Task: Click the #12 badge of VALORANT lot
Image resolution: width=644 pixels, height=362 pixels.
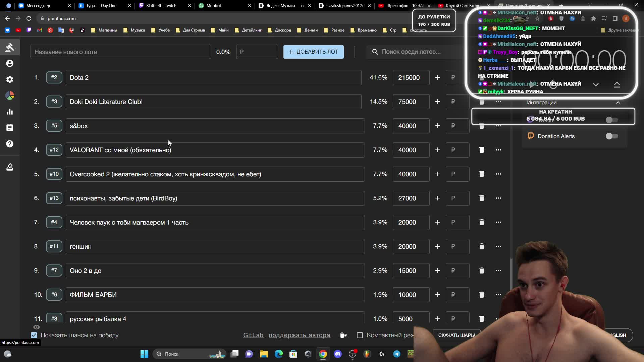Action: pyautogui.click(x=54, y=150)
